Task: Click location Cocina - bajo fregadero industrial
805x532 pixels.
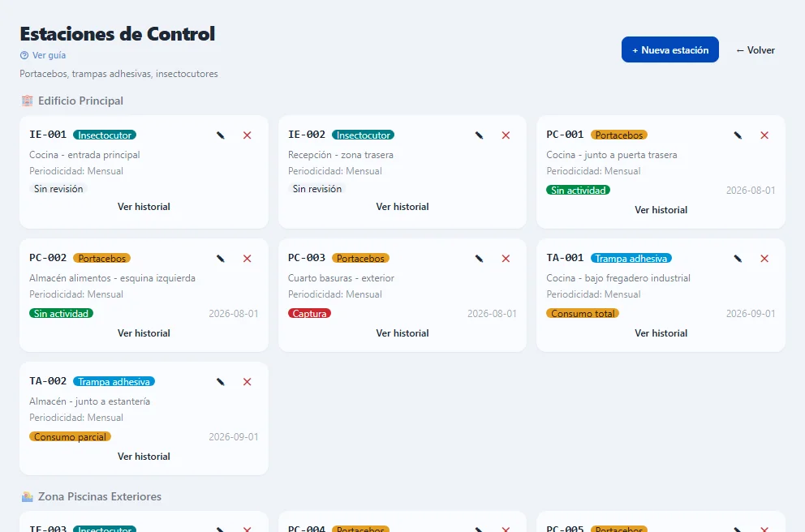Action: click(x=618, y=278)
